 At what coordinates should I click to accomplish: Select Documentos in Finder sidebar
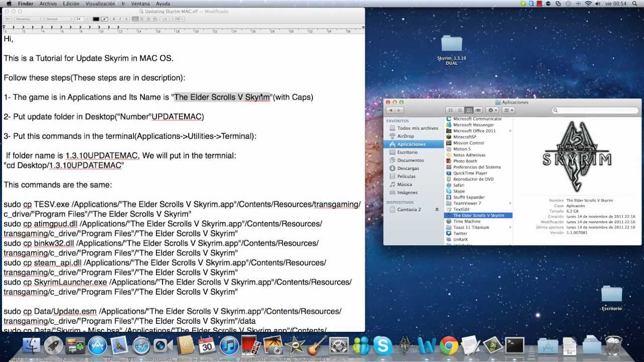411,160
